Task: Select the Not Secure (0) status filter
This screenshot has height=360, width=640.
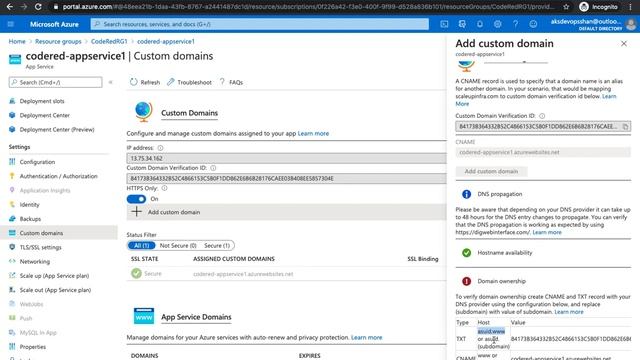Action: click(x=178, y=245)
